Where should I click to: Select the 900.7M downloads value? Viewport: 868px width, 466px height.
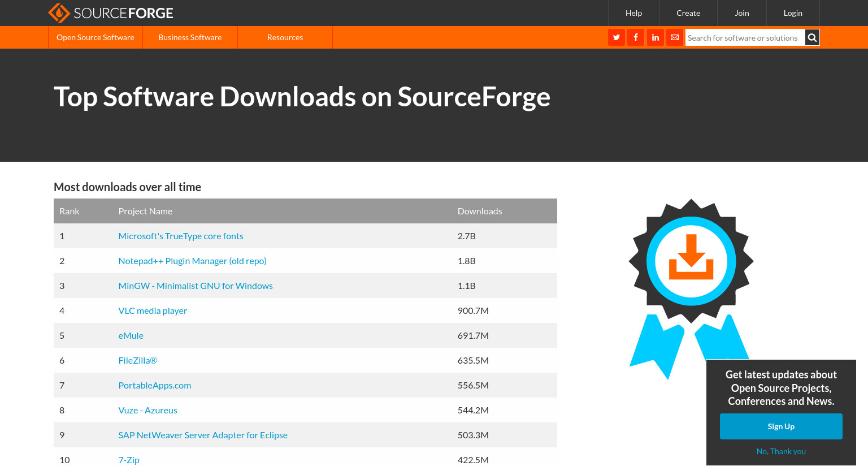click(x=473, y=310)
